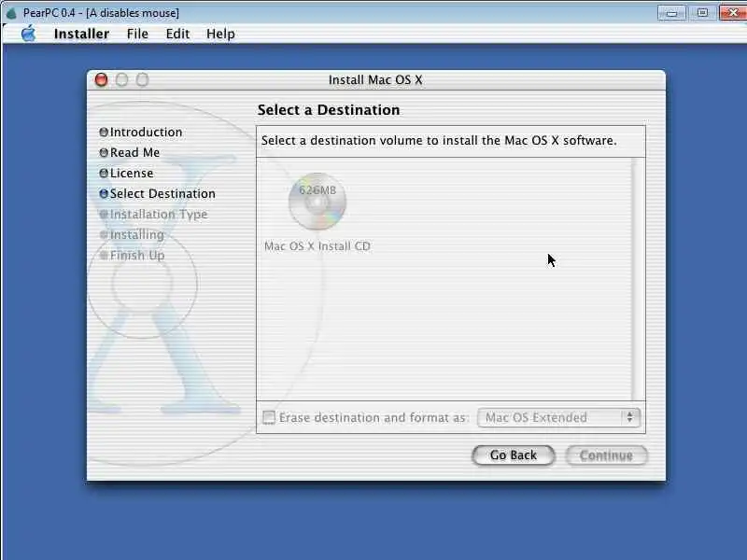Maximize the PearPC window

(x=702, y=13)
